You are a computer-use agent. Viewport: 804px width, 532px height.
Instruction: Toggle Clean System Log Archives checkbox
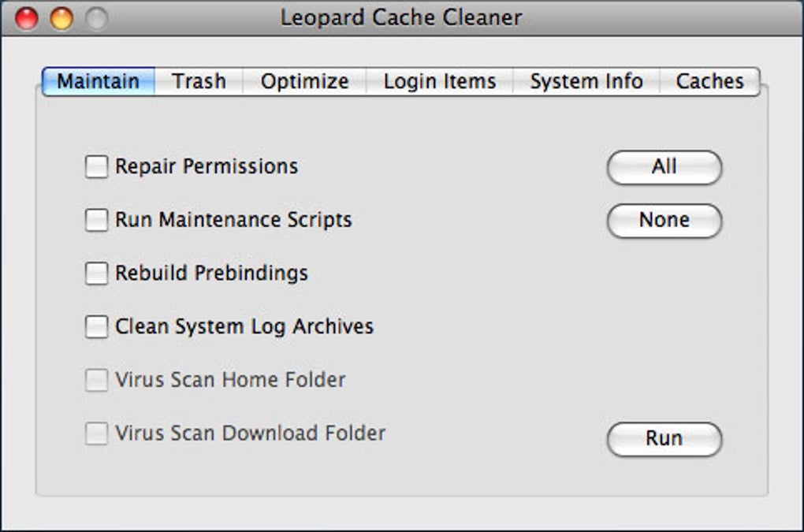pyautogui.click(x=96, y=326)
